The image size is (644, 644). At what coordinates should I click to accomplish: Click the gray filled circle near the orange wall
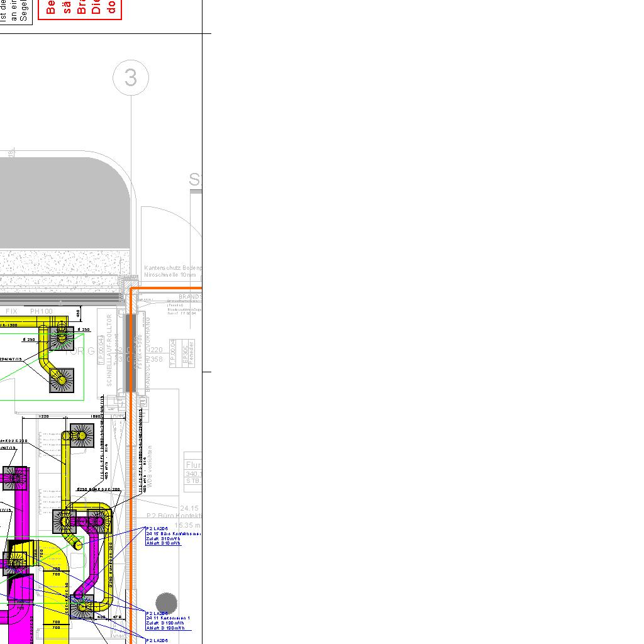coord(166,603)
